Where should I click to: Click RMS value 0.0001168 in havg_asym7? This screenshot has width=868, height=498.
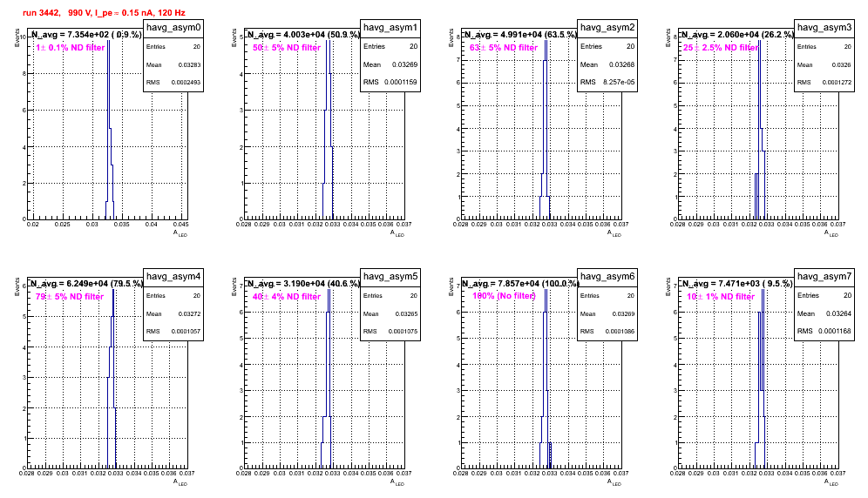[835, 331]
